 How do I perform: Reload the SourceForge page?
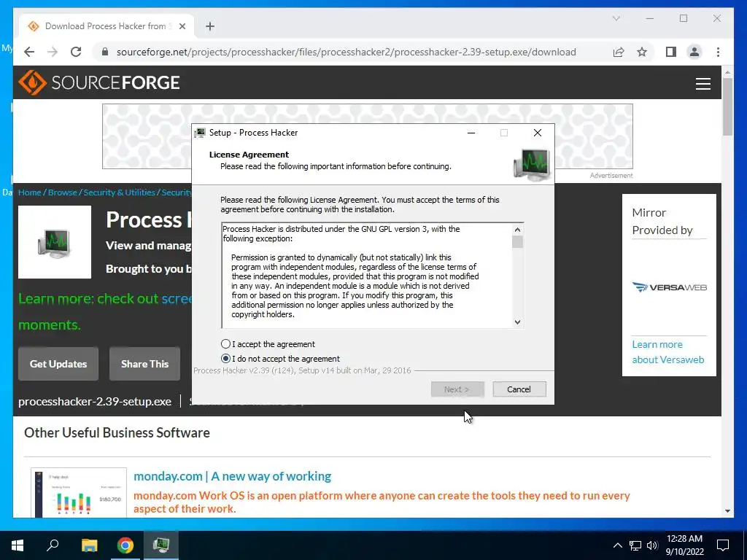click(x=76, y=52)
